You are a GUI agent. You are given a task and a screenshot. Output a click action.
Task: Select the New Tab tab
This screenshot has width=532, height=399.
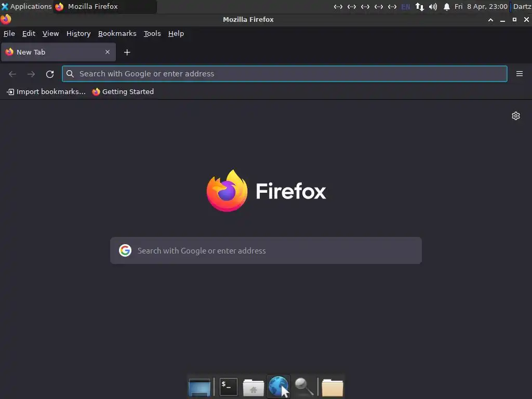coord(58,52)
